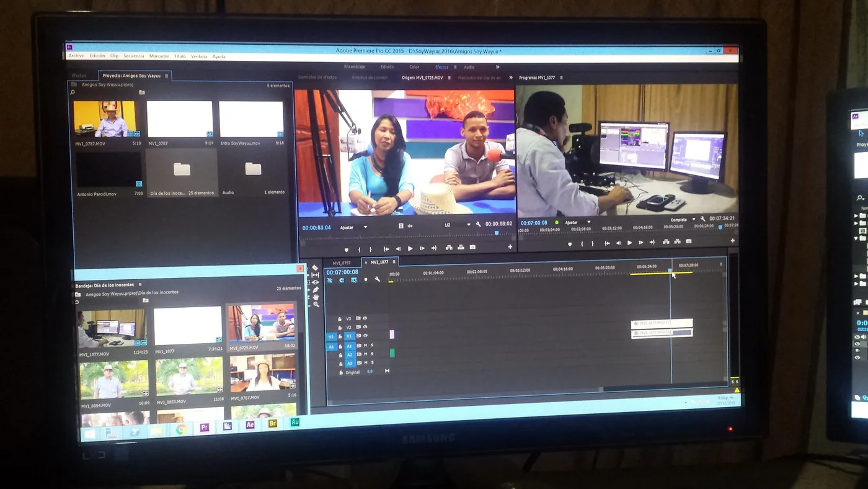The width and height of the screenshot is (868, 489).
Task: Select the Hand tool in the tools panel
Action: coord(316,297)
